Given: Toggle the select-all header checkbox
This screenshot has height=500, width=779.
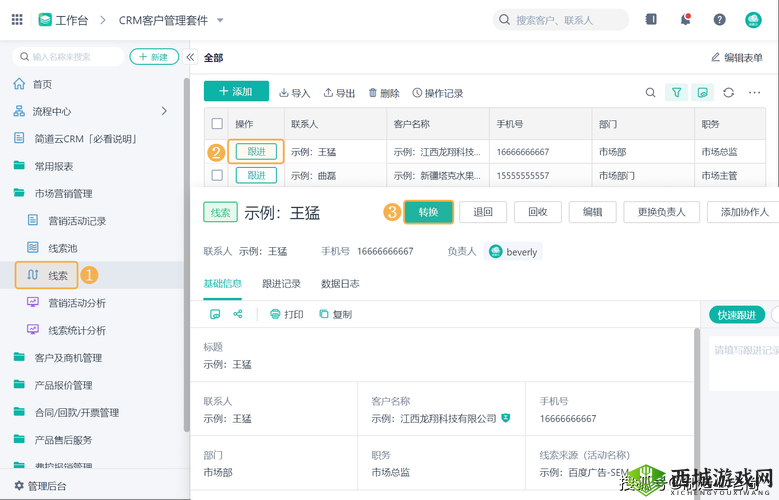Looking at the screenshot, I should 217,123.
